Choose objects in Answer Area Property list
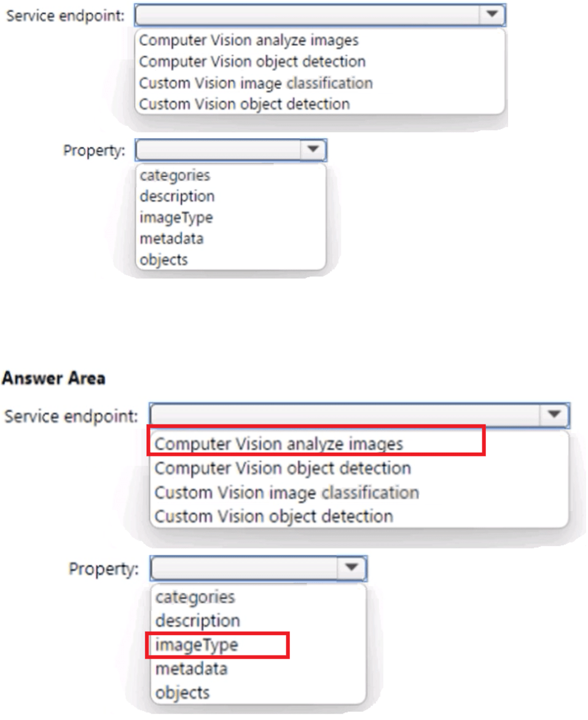Image resolution: width=588 pixels, height=720 pixels. coord(182,692)
